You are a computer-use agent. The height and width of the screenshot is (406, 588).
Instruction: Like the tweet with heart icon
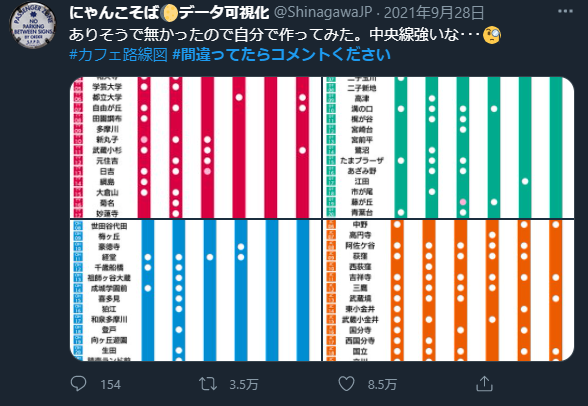pos(346,384)
